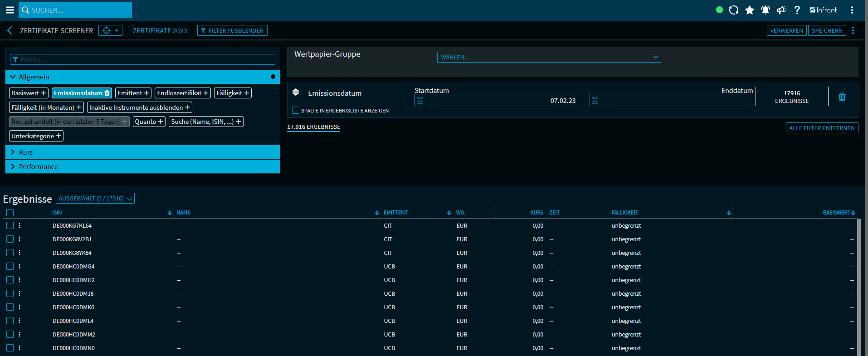The image size is (868, 356).
Task: Open 'Ausgewählt (0 / 17916)' dropdown
Action: coord(95,199)
